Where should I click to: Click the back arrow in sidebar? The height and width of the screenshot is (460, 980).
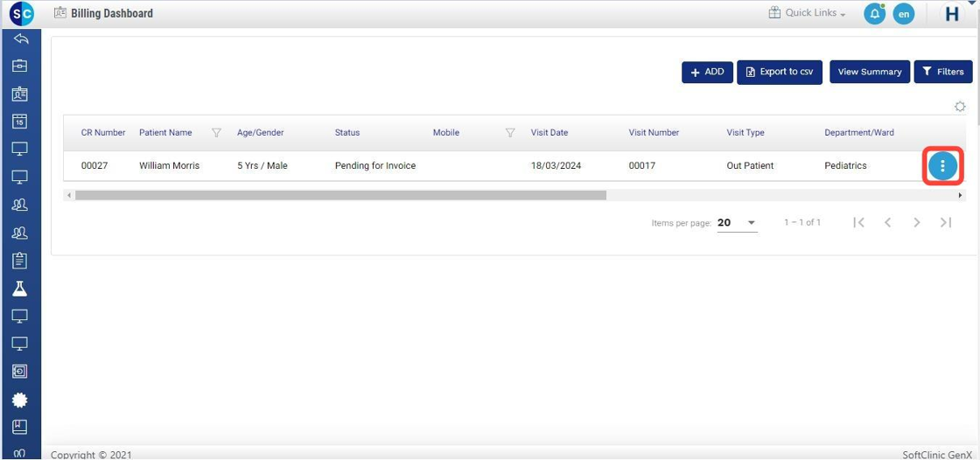[20, 38]
